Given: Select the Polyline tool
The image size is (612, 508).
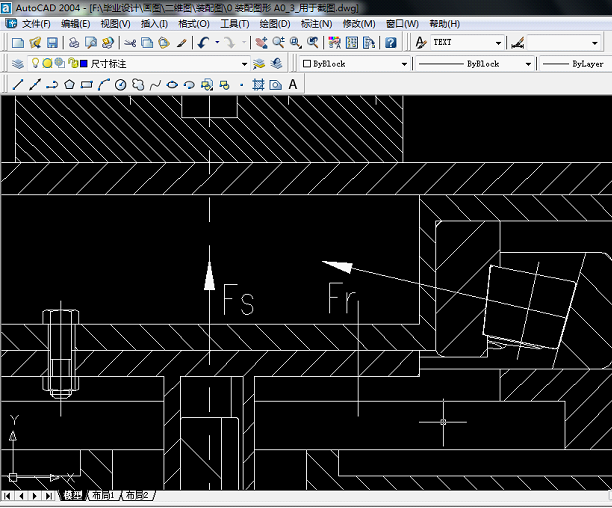Looking at the screenshot, I should (52, 84).
